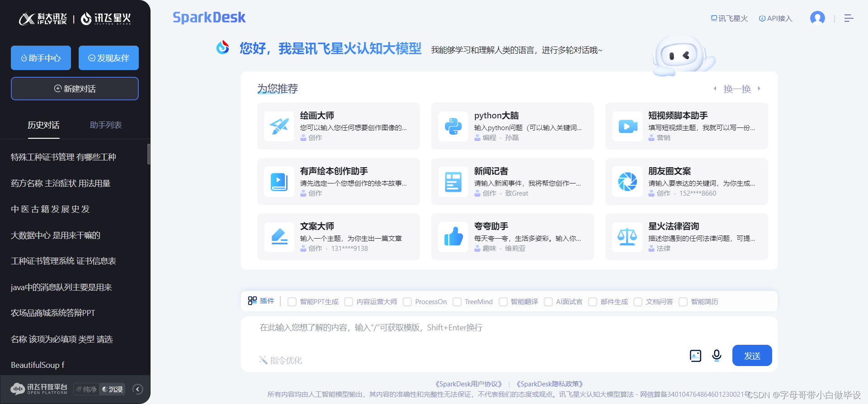Click the robot mascot image
This screenshot has height=404, width=868.
tap(684, 56)
